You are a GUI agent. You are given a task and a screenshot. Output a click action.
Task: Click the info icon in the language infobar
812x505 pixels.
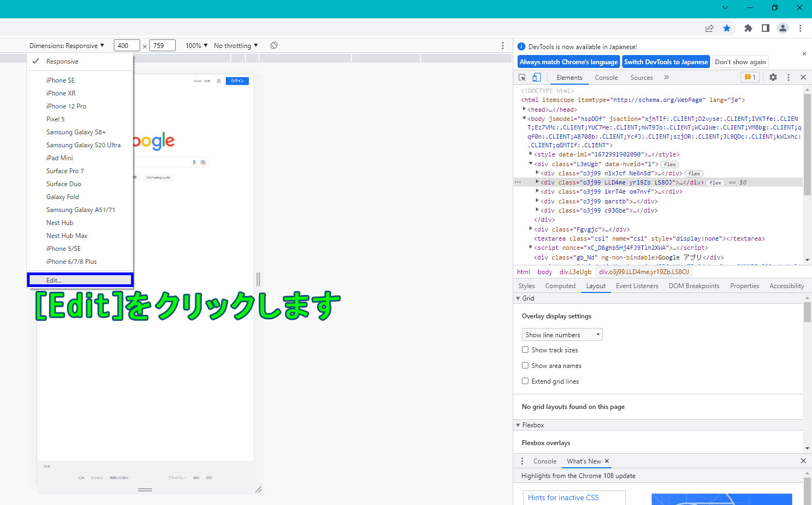(521, 47)
